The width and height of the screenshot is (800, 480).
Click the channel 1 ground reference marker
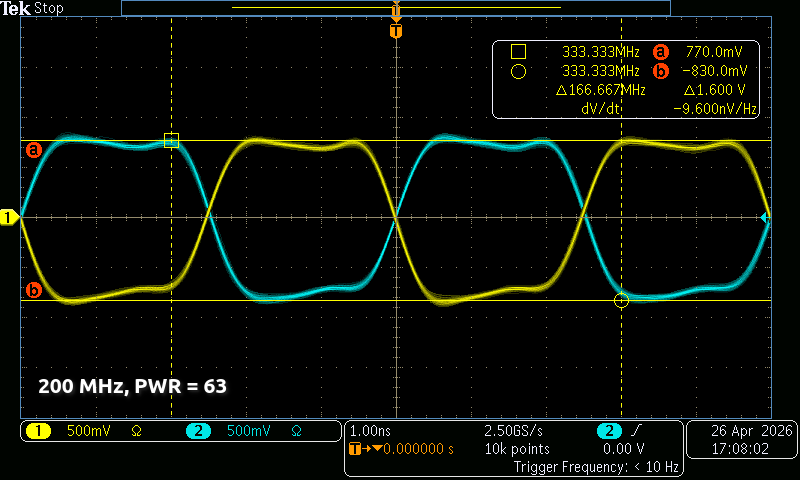tap(10, 217)
